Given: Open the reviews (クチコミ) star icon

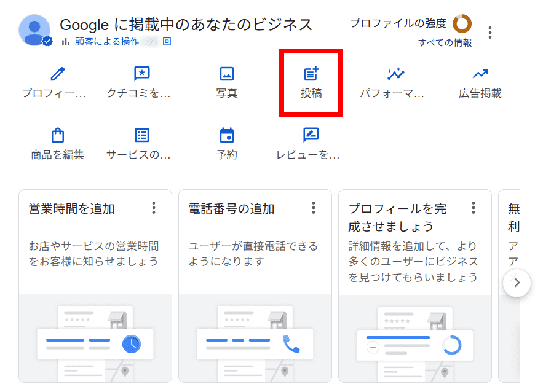Looking at the screenshot, I should [142, 74].
